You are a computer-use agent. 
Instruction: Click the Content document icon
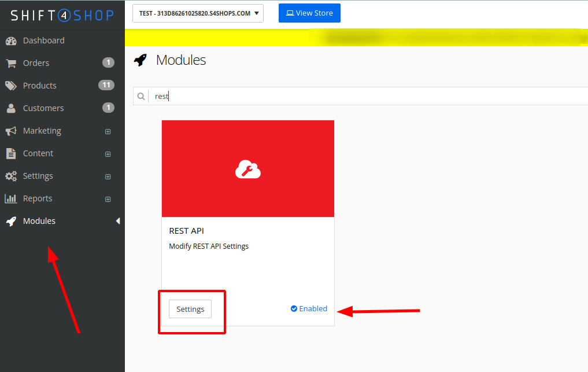[11, 153]
